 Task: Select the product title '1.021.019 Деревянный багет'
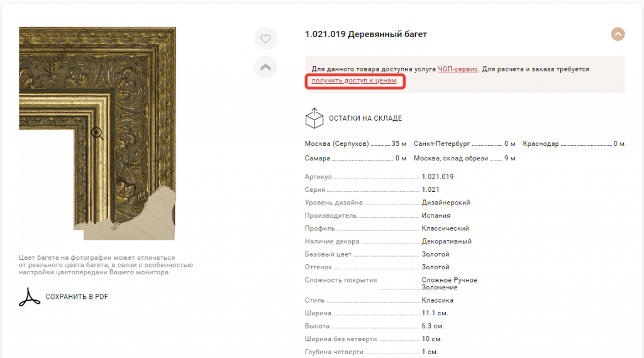(x=365, y=35)
